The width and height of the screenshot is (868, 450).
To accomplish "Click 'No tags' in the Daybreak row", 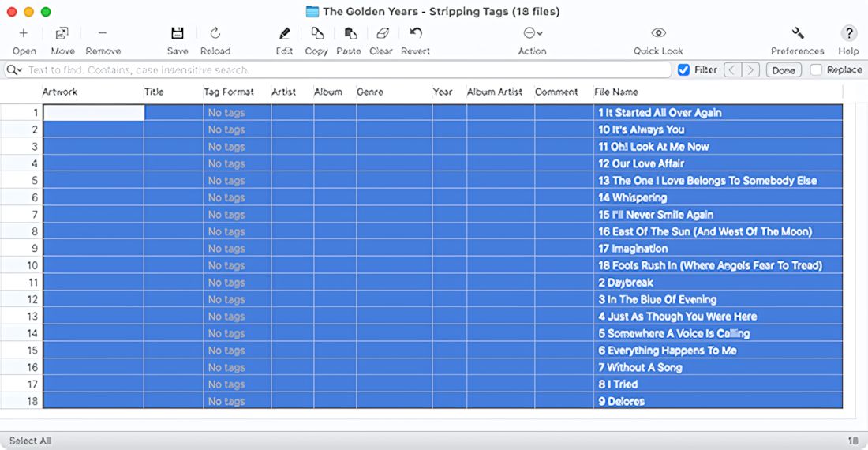I will click(226, 283).
